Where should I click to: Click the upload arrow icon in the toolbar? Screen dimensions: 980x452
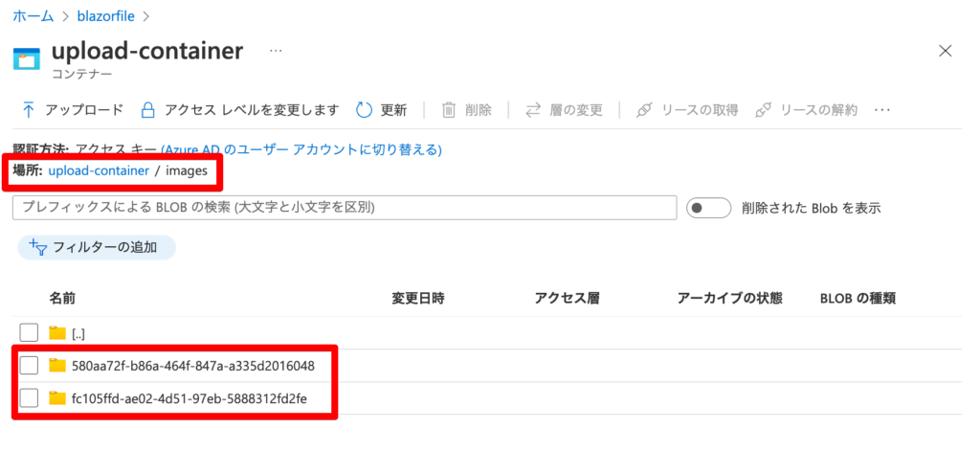click(x=28, y=110)
